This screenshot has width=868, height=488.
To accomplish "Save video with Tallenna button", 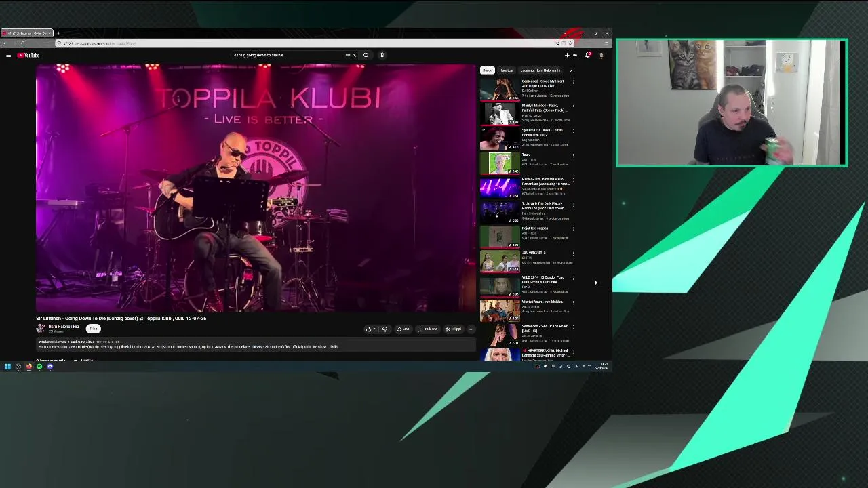I will [x=427, y=329].
